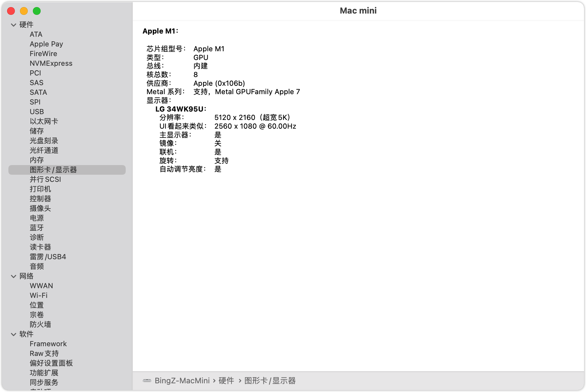This screenshot has width=586, height=392.
Task: Click the Apple (0x106b) vendor value
Action: (x=219, y=83)
